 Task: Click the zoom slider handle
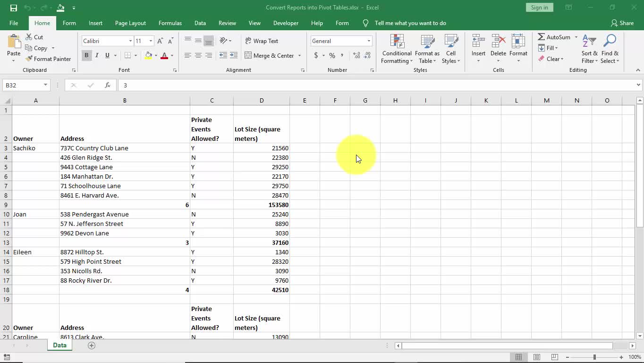pos(594,357)
